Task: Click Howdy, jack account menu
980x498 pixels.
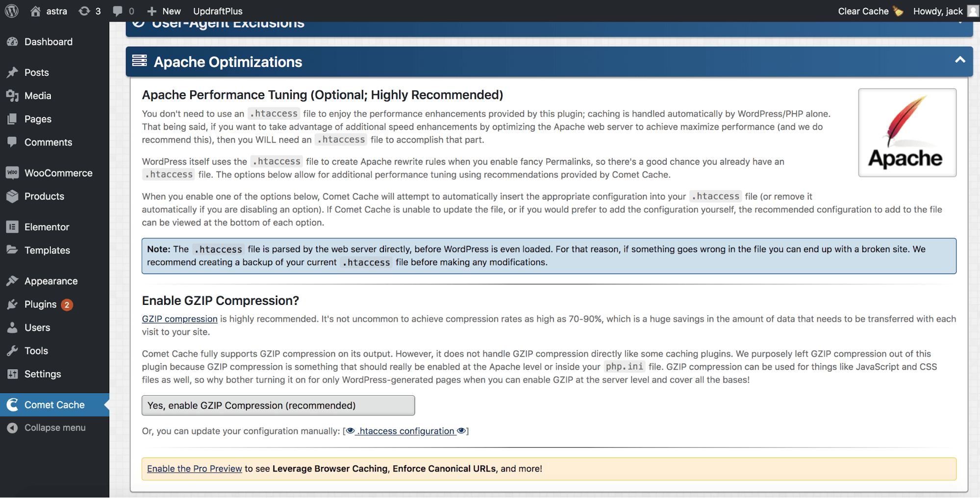Action: pos(945,11)
